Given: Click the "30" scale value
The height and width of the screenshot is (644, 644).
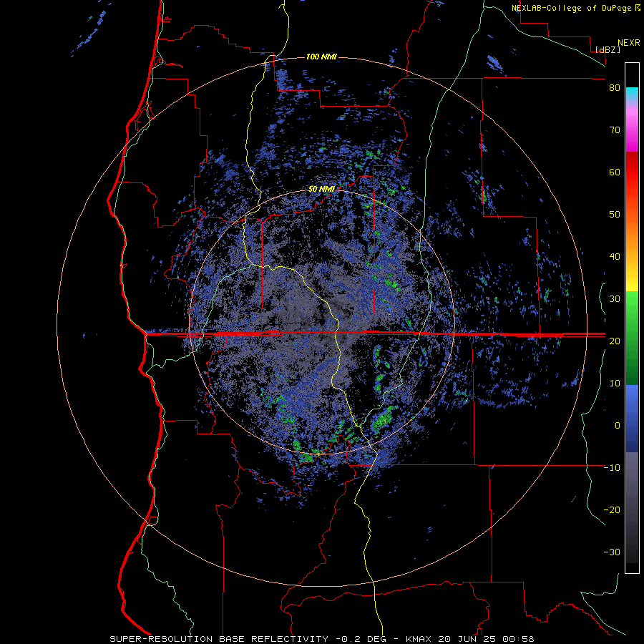Looking at the screenshot, I should (615, 298).
